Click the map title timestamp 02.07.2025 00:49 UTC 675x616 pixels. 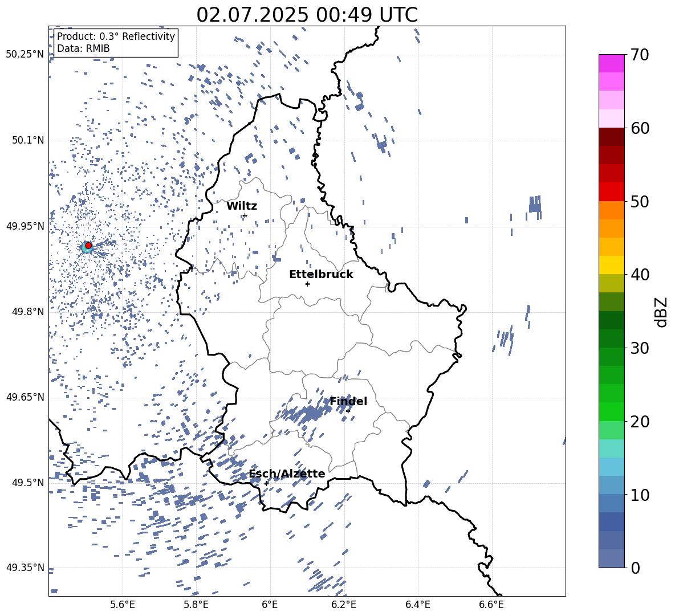pyautogui.click(x=307, y=15)
